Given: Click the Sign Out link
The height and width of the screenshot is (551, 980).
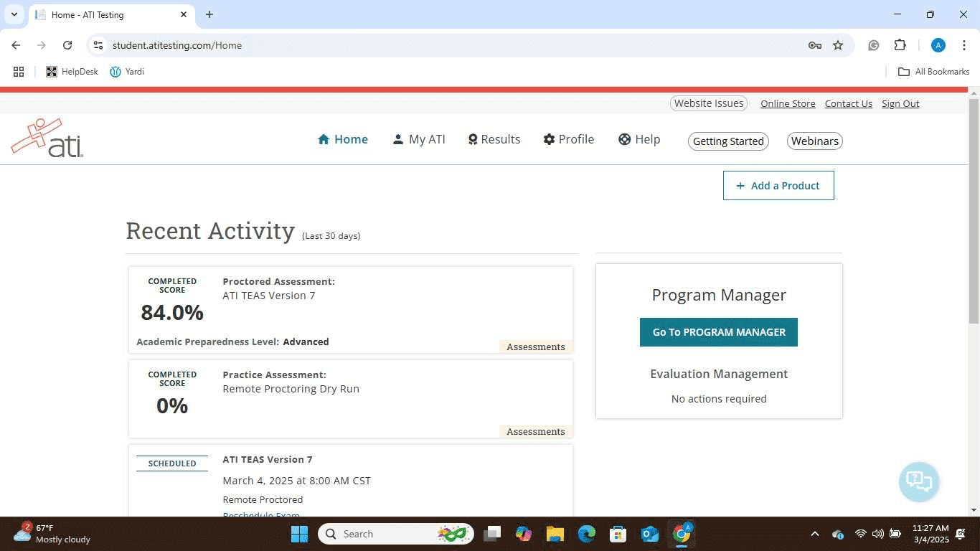Looking at the screenshot, I should [x=900, y=104].
